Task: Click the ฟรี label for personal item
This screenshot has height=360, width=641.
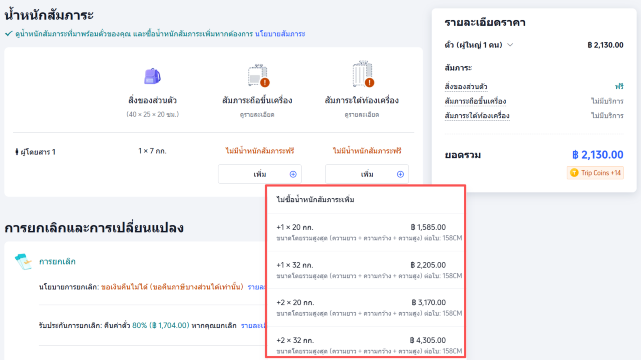Action: pos(619,87)
